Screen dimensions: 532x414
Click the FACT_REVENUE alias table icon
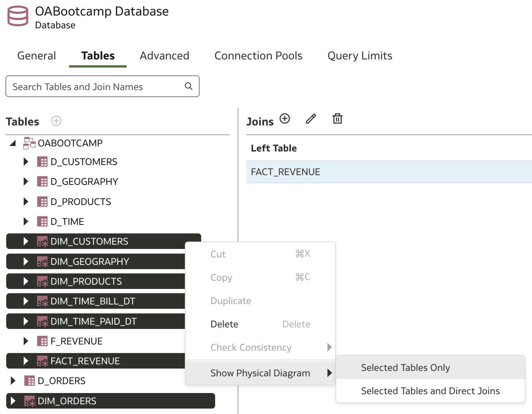coord(42,361)
